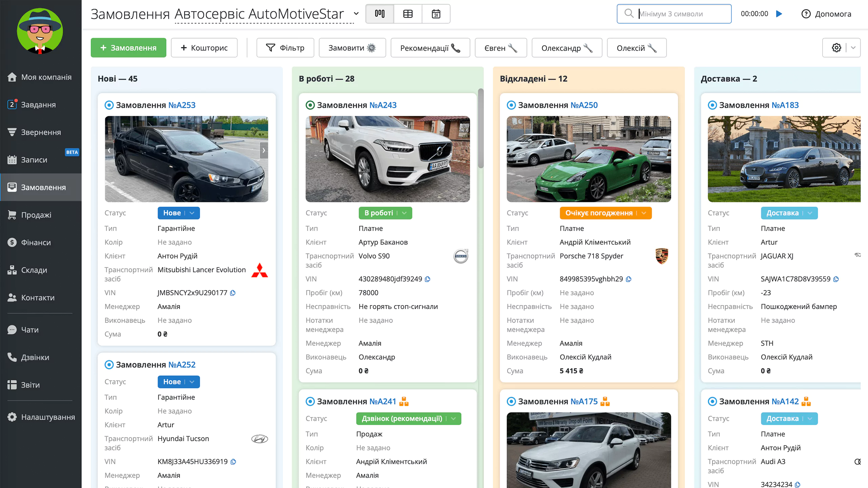Image resolution: width=868 pixels, height=488 pixels.
Task: Open Допомога help icon
Action: 806,14
